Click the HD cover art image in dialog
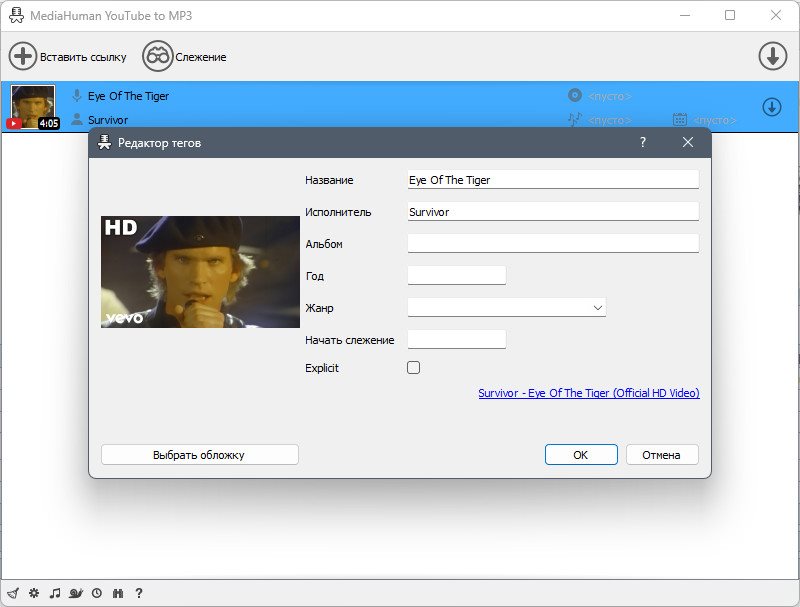 (x=201, y=272)
